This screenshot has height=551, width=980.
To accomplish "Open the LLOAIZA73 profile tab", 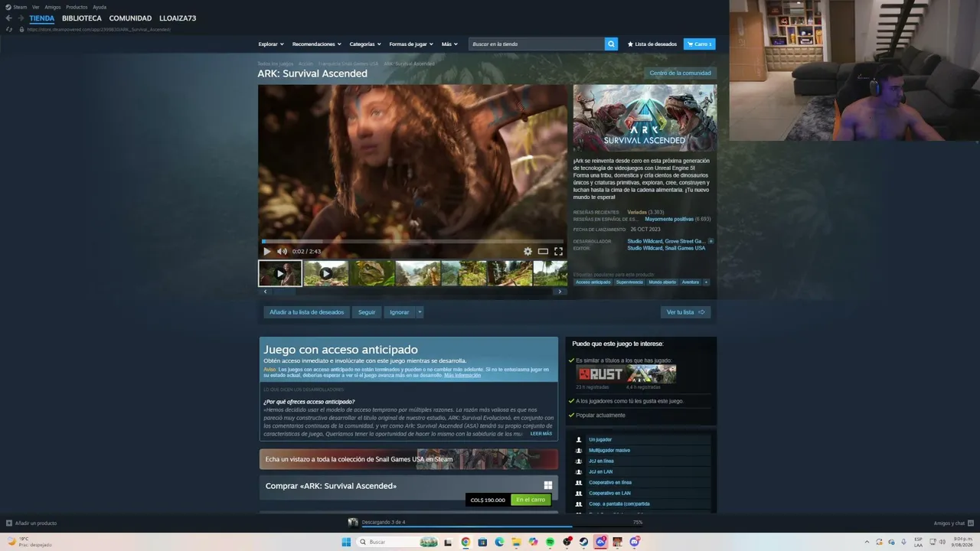I will coord(178,18).
